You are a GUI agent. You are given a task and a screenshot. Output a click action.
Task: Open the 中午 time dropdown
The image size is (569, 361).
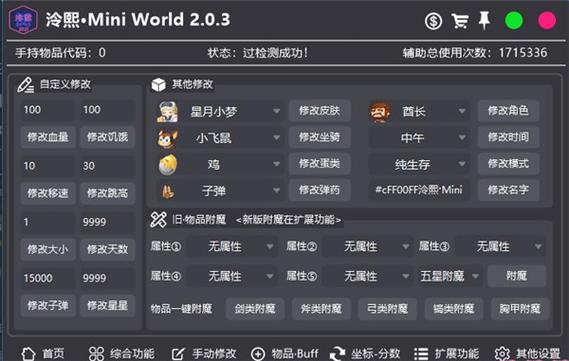pos(418,138)
